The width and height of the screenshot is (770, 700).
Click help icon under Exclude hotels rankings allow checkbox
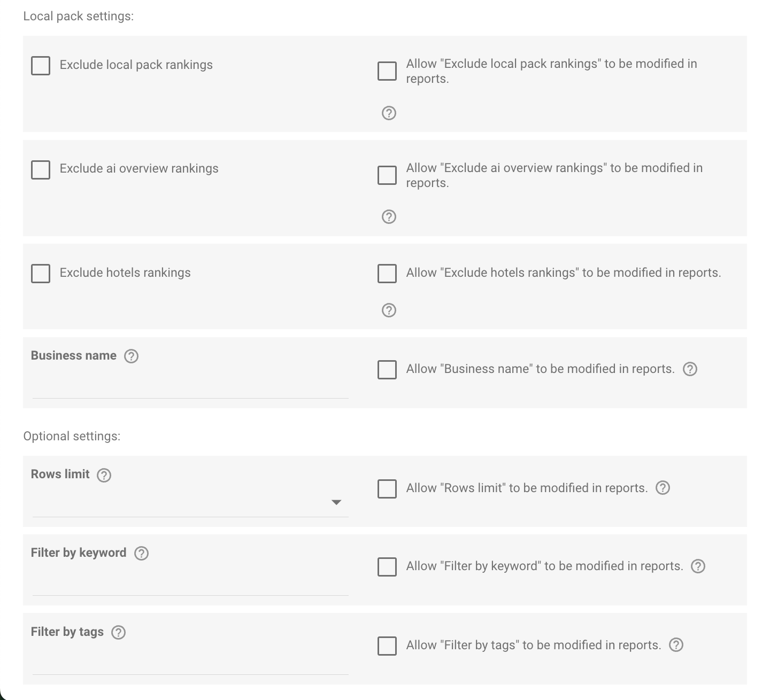389,310
